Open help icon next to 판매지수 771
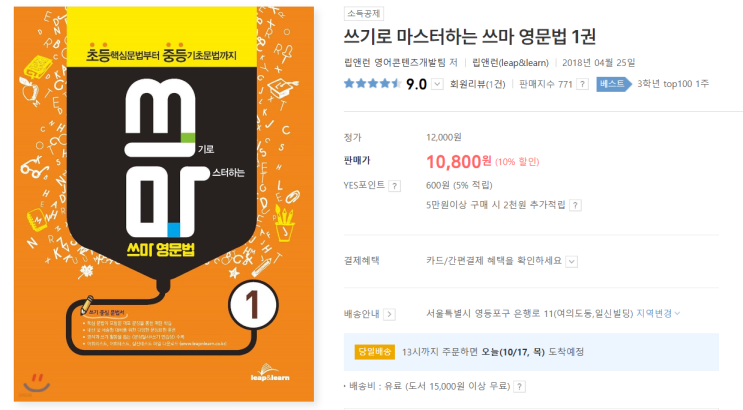743x410 pixels. tap(583, 84)
